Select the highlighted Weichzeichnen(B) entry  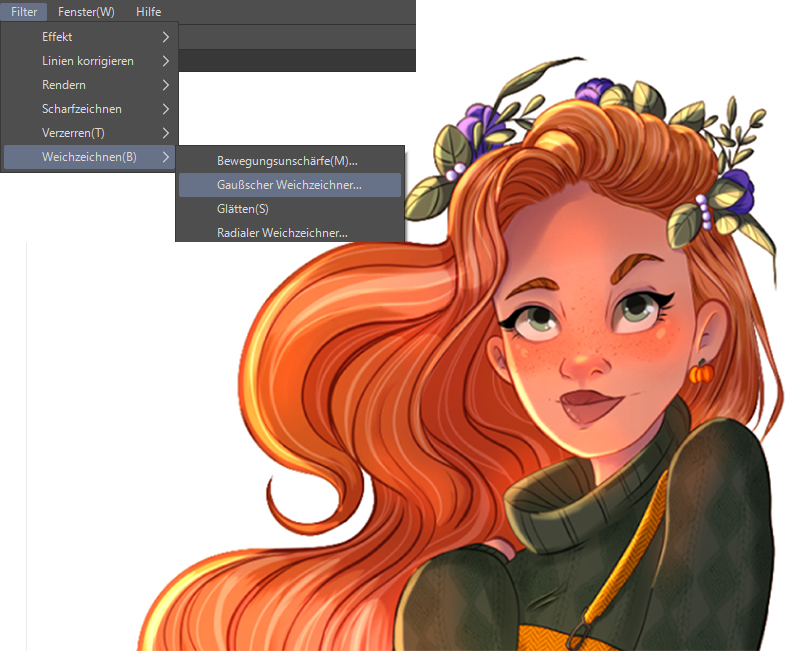[89, 157]
